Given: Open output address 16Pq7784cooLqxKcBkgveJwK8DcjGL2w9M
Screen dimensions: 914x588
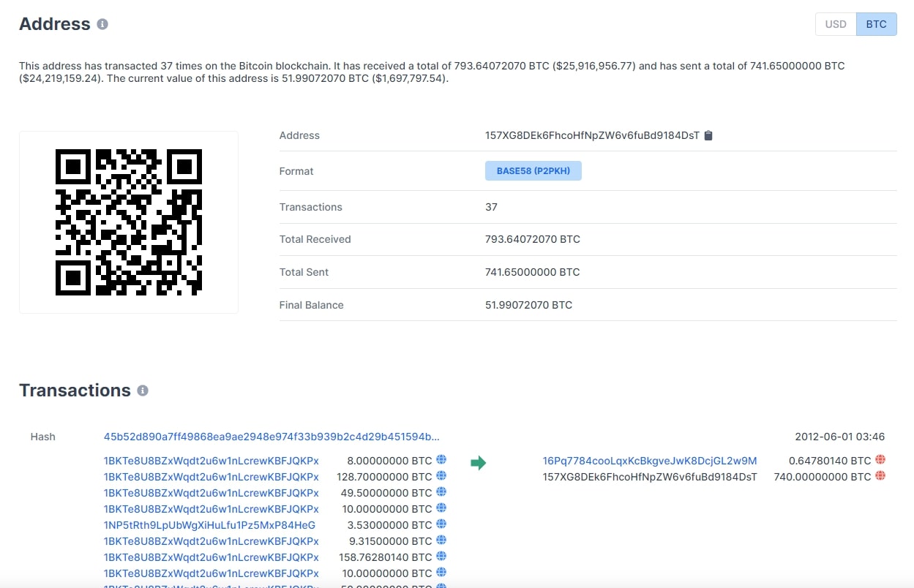Looking at the screenshot, I should (x=650, y=461).
